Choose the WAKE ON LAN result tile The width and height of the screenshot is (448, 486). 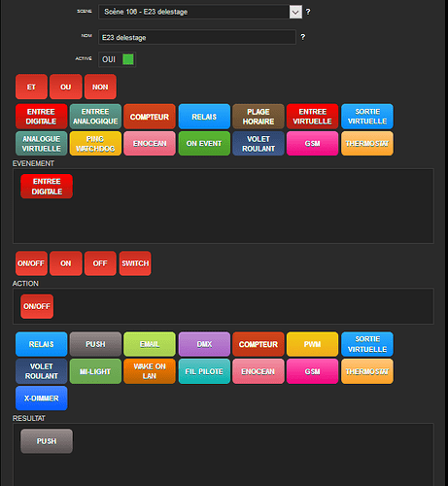tap(150, 371)
